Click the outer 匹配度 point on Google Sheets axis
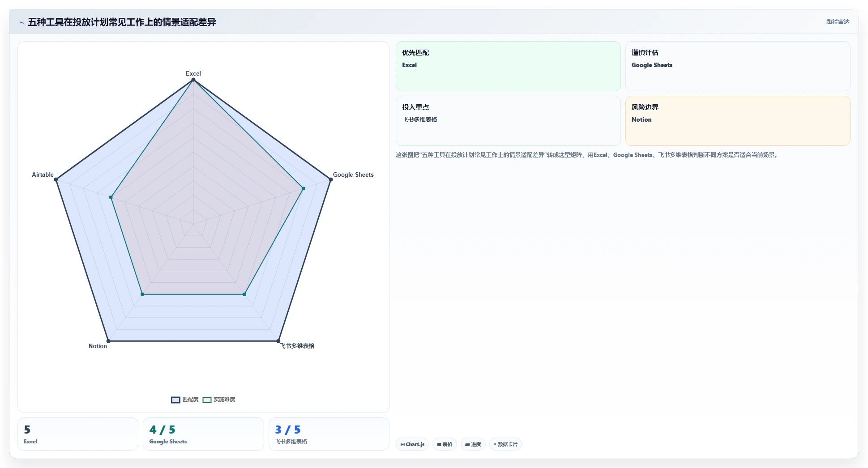The image size is (868, 468). [x=331, y=179]
